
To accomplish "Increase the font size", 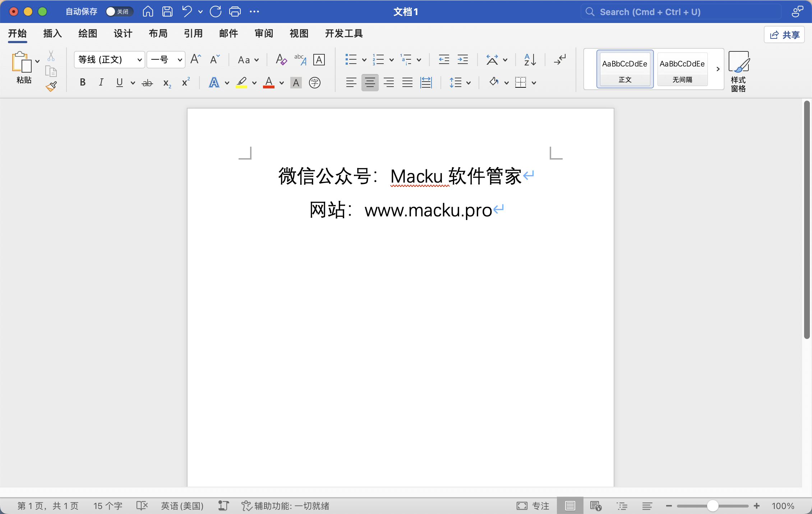I will point(195,59).
